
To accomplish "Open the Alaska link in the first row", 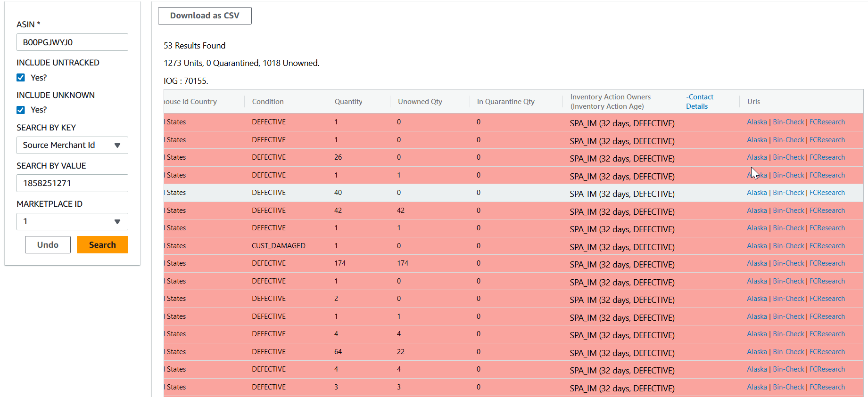I will [757, 122].
